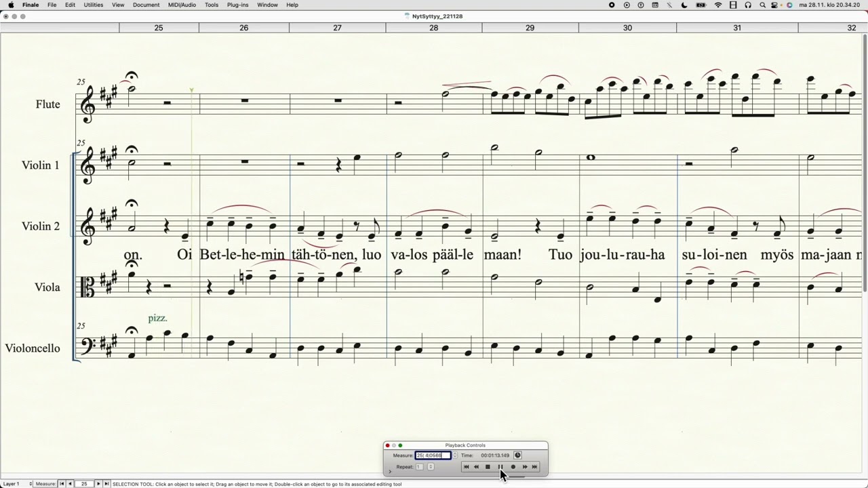Click measure 28 on the ruler
868x488 pixels.
click(x=434, y=28)
